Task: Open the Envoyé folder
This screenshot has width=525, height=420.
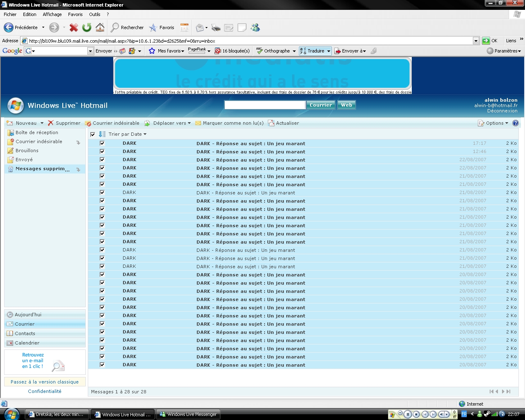Action: coord(24,160)
